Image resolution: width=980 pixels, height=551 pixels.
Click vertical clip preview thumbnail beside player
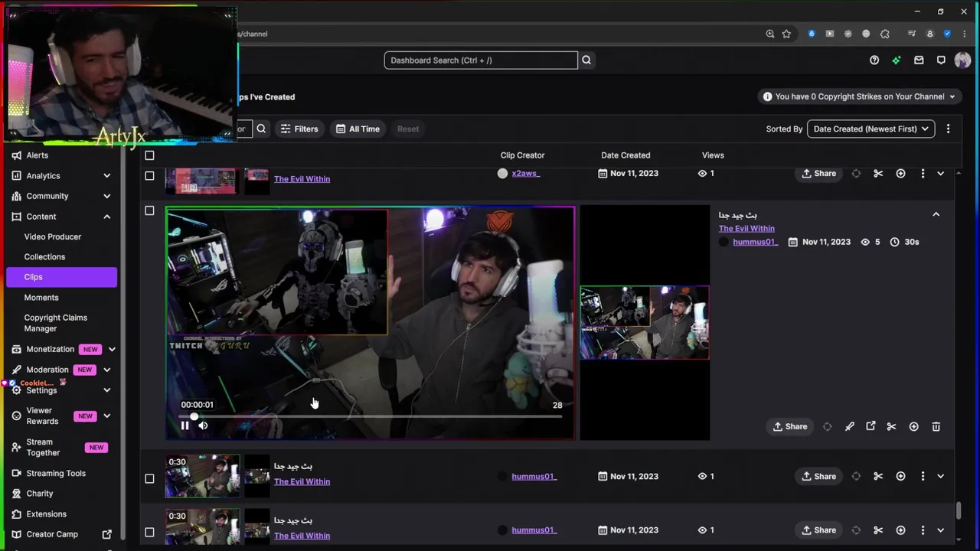(x=645, y=323)
